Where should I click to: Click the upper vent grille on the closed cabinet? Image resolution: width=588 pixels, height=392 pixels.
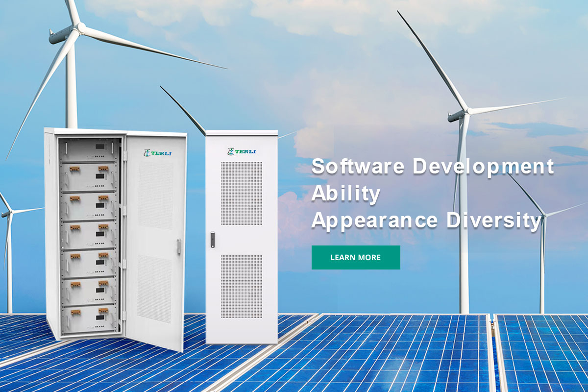coord(242,193)
